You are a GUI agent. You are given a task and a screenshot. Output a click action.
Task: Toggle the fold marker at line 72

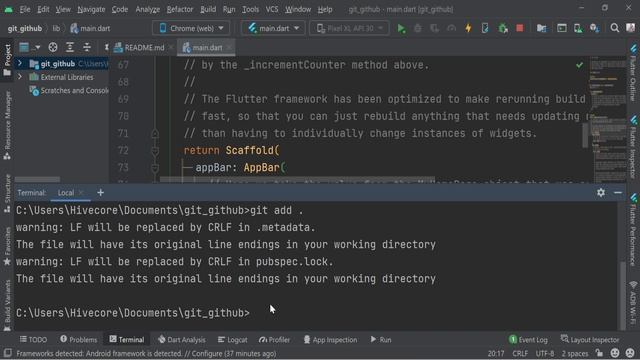pos(155,151)
